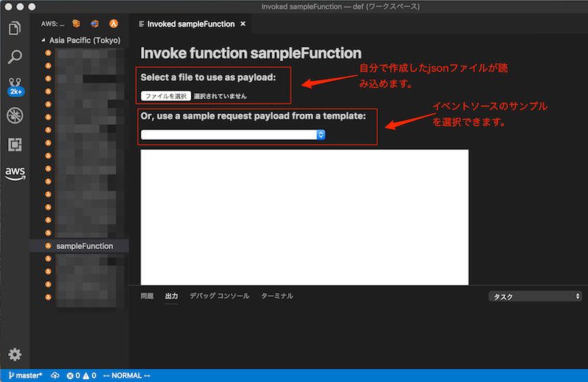Switch to the 問題 panel tab
Viewport: 588px width, 382px height.
click(147, 296)
